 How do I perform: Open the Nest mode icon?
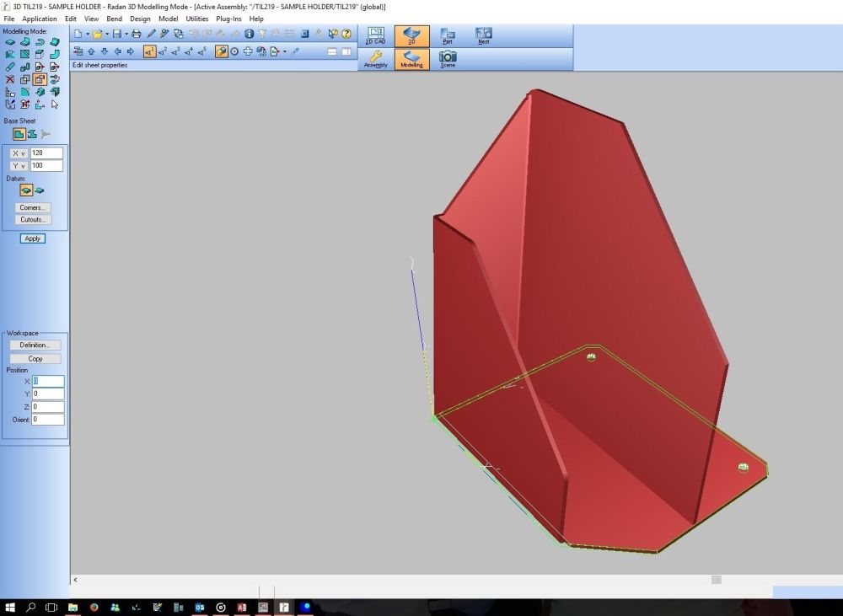[483, 35]
